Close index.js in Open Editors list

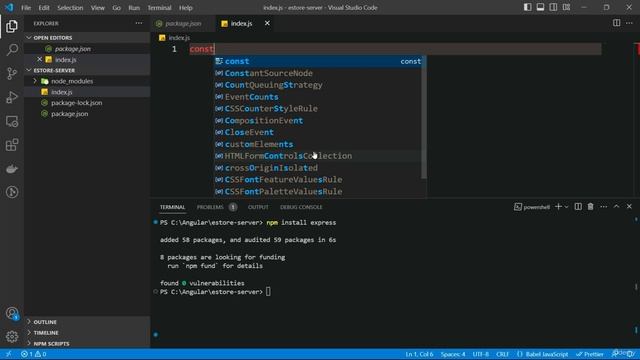tap(40, 60)
